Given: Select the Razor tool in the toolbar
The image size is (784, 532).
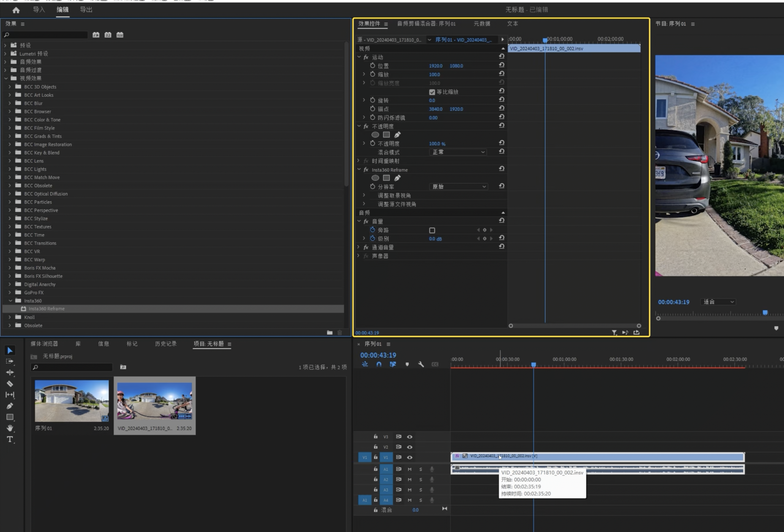Looking at the screenshot, I should (10, 384).
